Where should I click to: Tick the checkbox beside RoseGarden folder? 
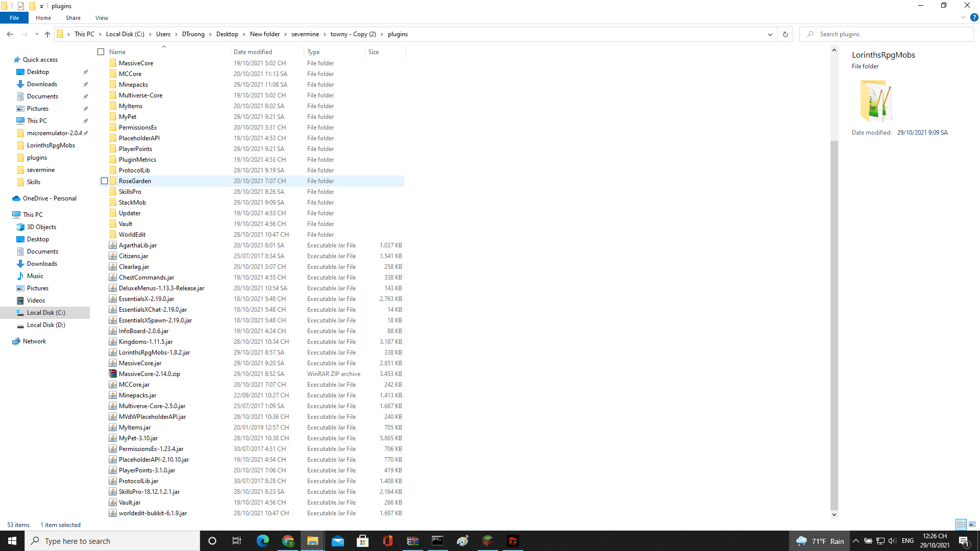pos(105,181)
